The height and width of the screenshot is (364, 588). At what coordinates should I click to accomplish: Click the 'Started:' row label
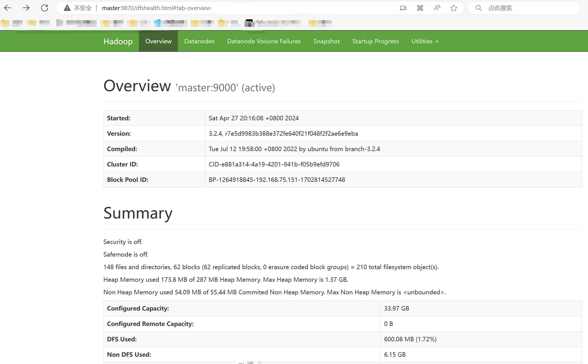point(118,118)
